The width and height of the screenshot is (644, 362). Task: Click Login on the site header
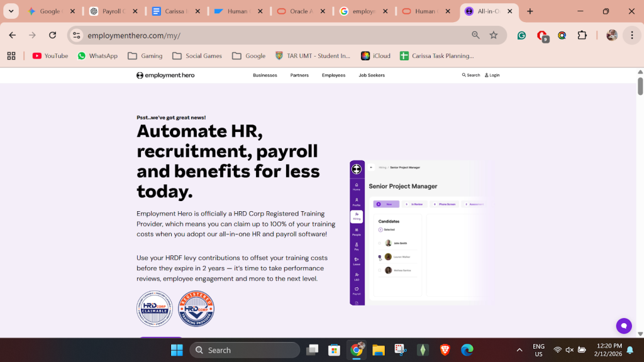click(492, 75)
